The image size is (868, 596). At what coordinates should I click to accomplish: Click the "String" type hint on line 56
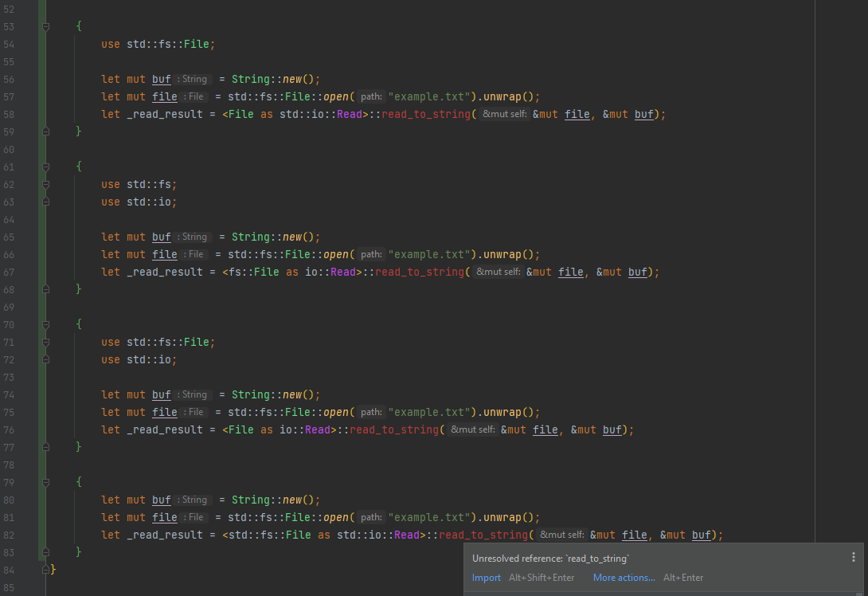(194, 79)
